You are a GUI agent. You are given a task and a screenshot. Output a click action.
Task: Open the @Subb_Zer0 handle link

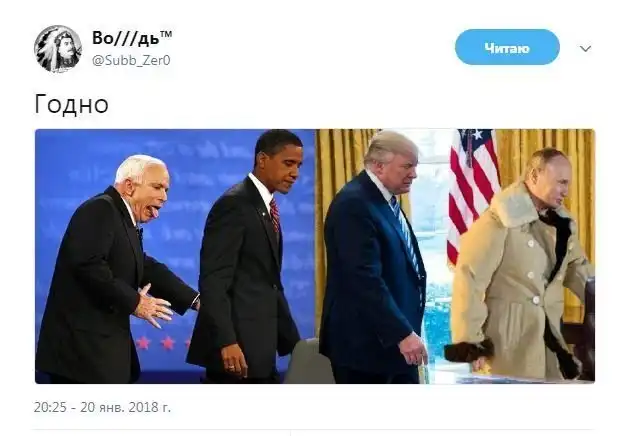pyautogui.click(x=131, y=60)
